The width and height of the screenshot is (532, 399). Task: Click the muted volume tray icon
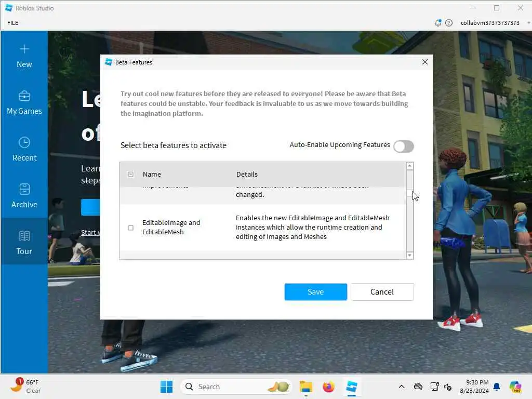448,387
